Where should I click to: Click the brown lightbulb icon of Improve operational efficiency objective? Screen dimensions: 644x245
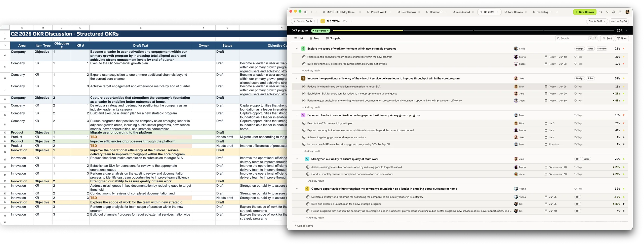click(x=303, y=78)
